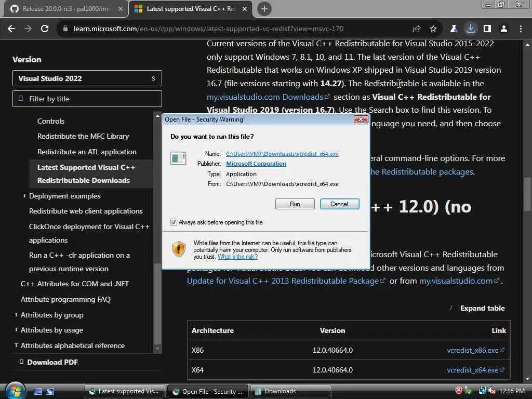Click the browser Forward arrow
Image resolution: width=532 pixels, height=399 pixels.
(x=28, y=29)
